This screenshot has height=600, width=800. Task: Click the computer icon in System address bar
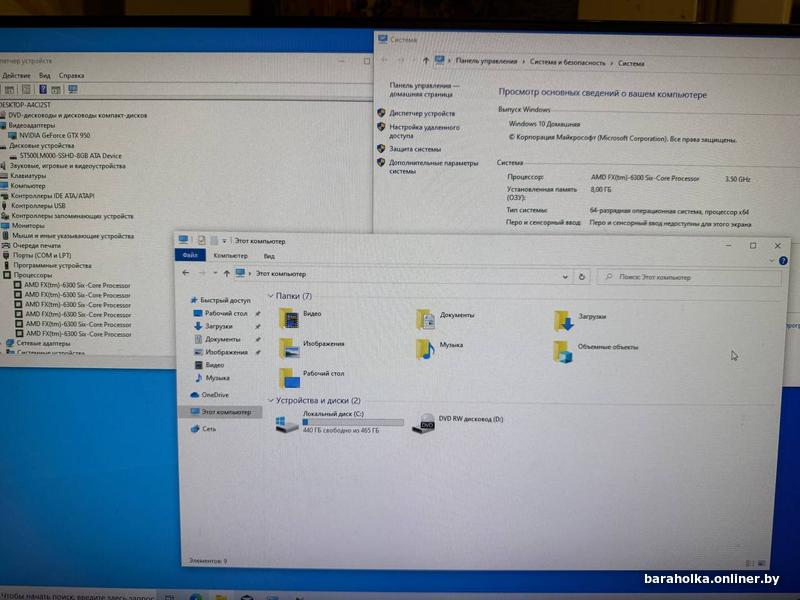pyautogui.click(x=439, y=60)
